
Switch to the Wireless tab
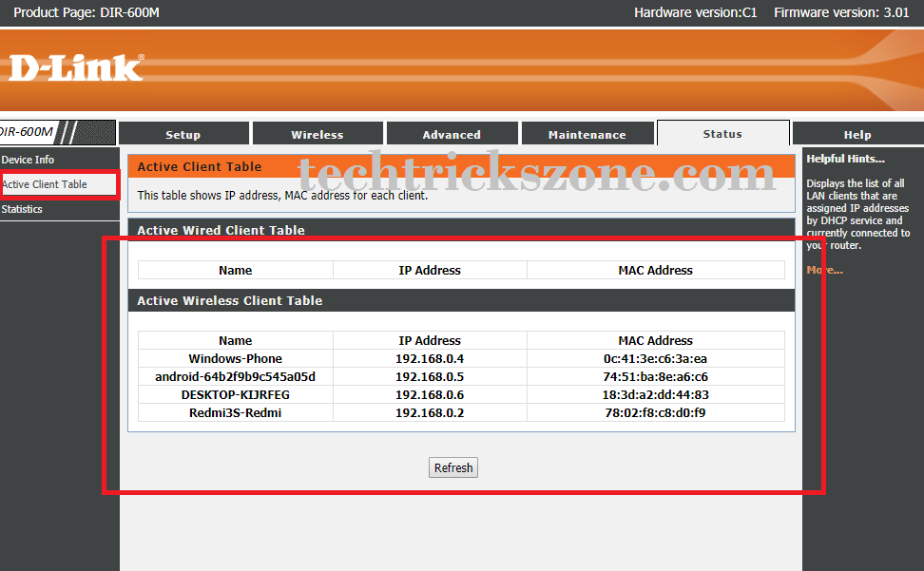tap(318, 135)
